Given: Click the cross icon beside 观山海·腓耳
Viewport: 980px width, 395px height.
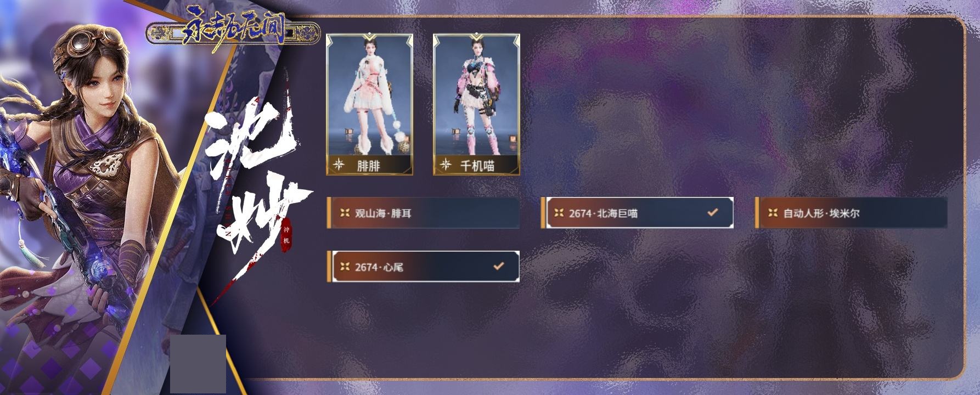Looking at the screenshot, I should [x=345, y=213].
